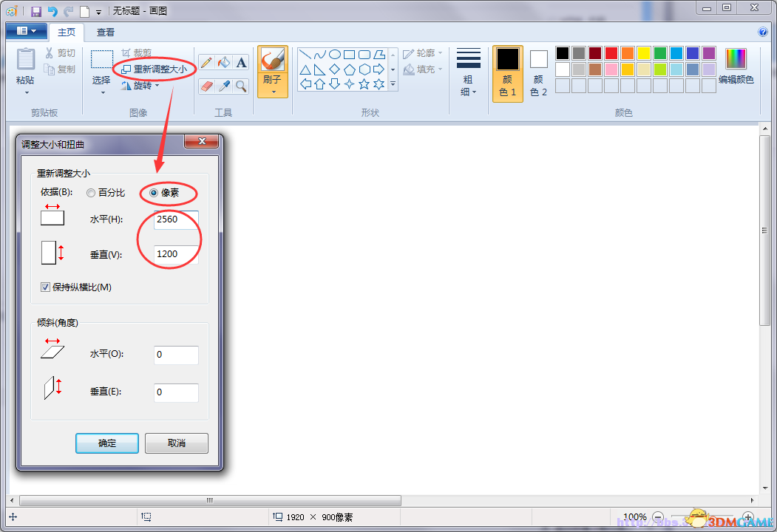Pick the green color swatch
777x532 pixels.
tap(660, 53)
